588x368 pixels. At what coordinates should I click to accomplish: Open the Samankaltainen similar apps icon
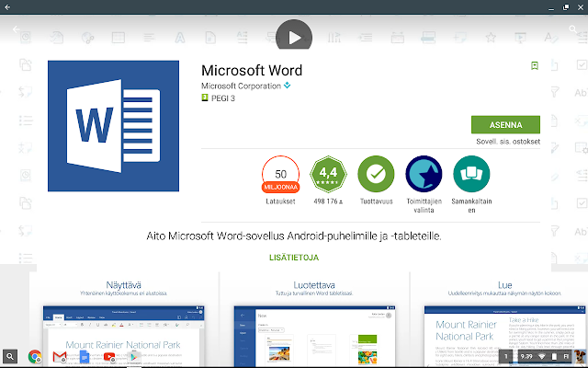(471, 174)
